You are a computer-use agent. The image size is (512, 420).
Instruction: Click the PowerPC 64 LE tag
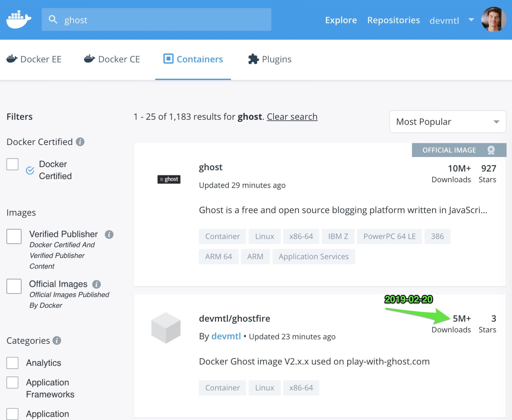389,236
